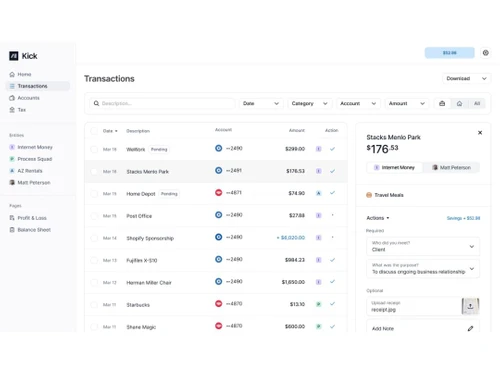500x375 pixels.
Task: Click the Description search field
Action: [x=162, y=103]
